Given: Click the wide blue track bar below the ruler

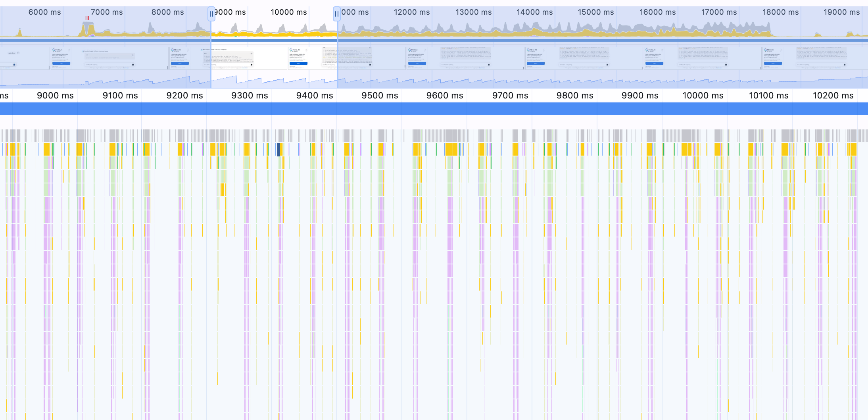Looking at the screenshot, I should pos(434,109).
